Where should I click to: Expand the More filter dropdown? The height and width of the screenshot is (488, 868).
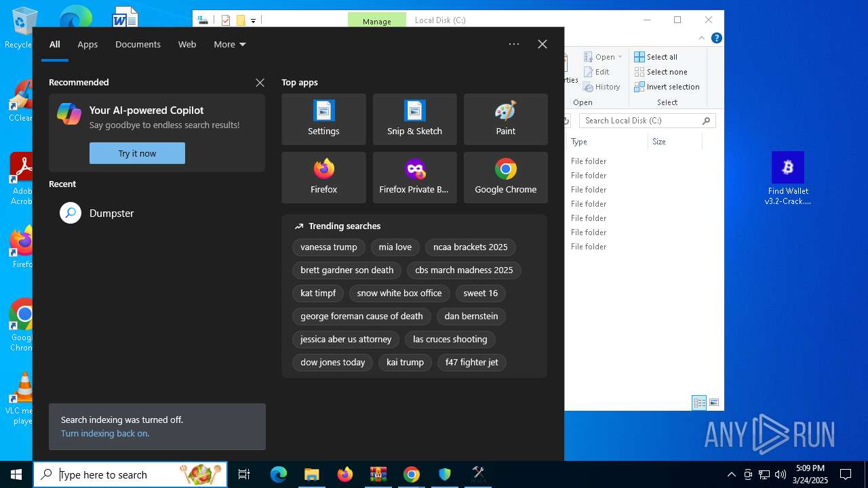(x=230, y=44)
